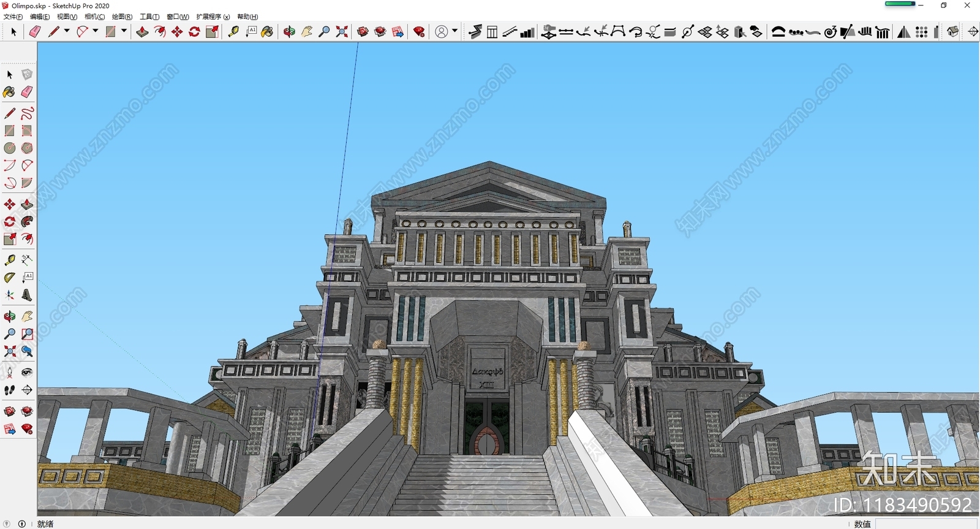Screen dimensions: 980x529
Task: Activate the Orbit tool in top toolbar
Action: click(x=289, y=32)
